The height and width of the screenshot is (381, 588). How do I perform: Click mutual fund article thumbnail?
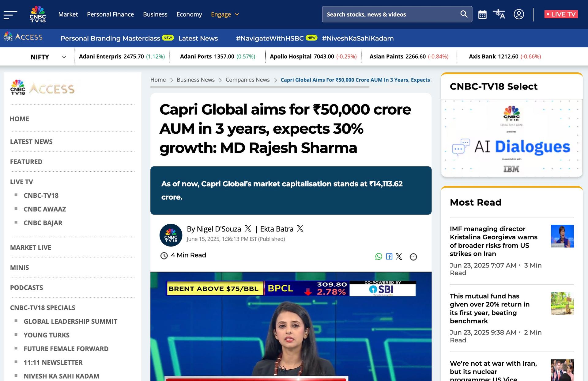click(x=562, y=303)
